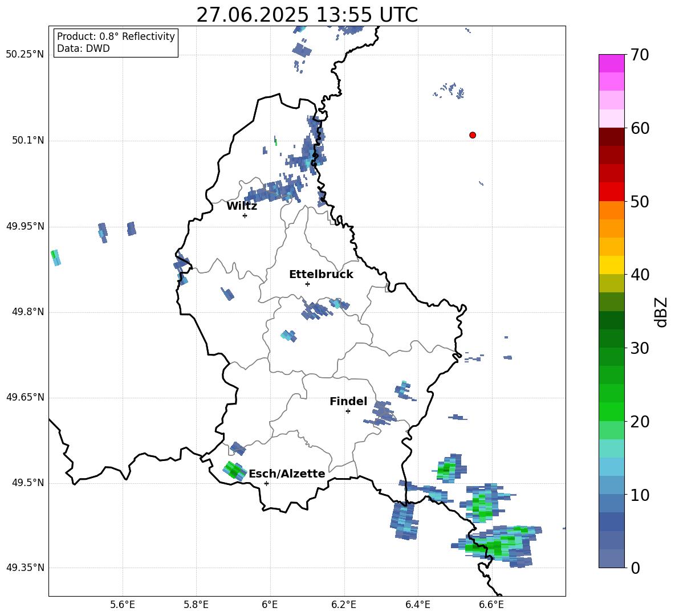The height and width of the screenshot is (616, 675).
Task: Click the 50 tick label on colorbar
Action: point(639,201)
